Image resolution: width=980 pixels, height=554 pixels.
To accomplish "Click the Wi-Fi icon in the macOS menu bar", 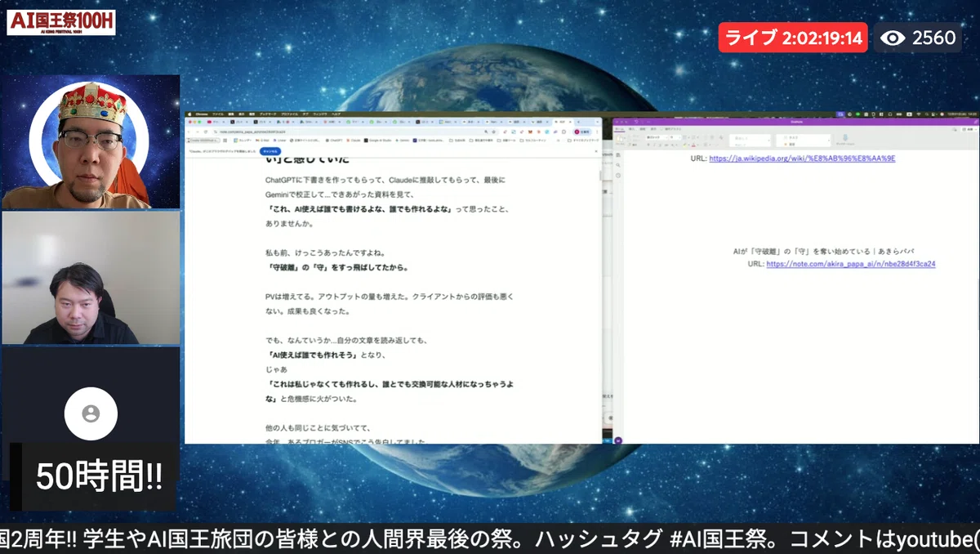I will [x=918, y=114].
